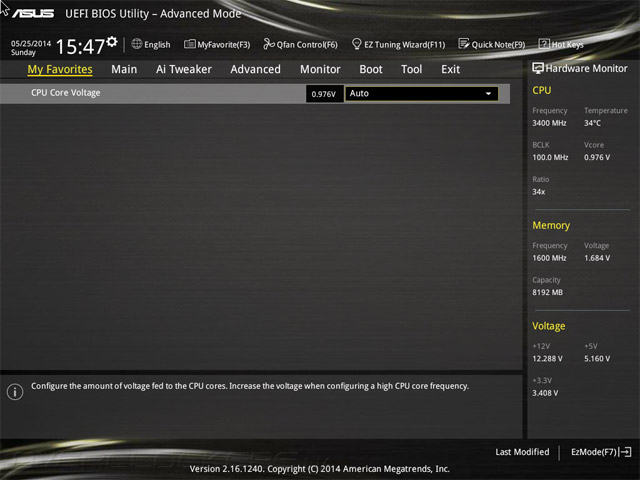
Task: Click the 1600 MHz memory frequency
Action: [x=549, y=258]
